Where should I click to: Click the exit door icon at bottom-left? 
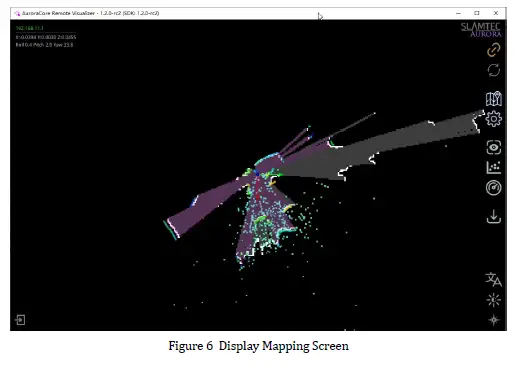pos(20,320)
